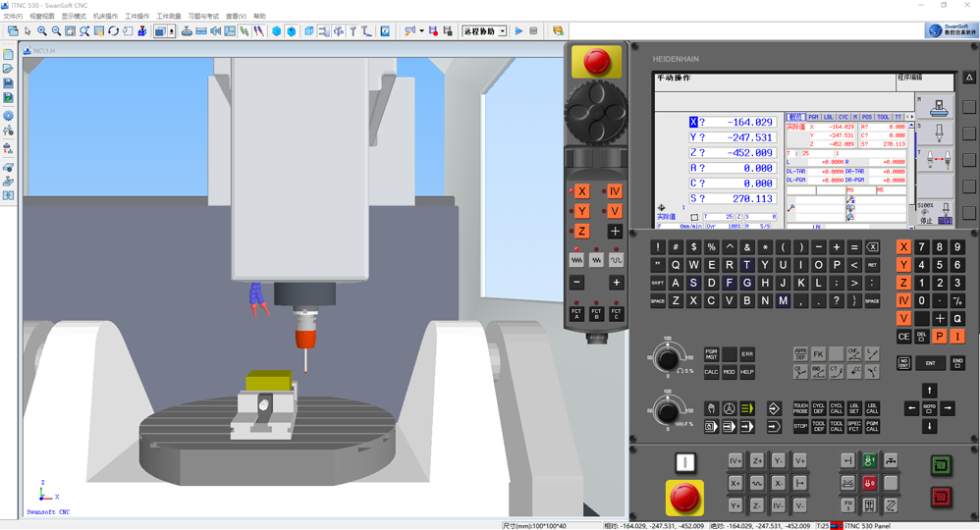Viewport: 980px width, 530px height.
Task: Toggle the SHIFT key on the keyboard
Action: coord(658,283)
